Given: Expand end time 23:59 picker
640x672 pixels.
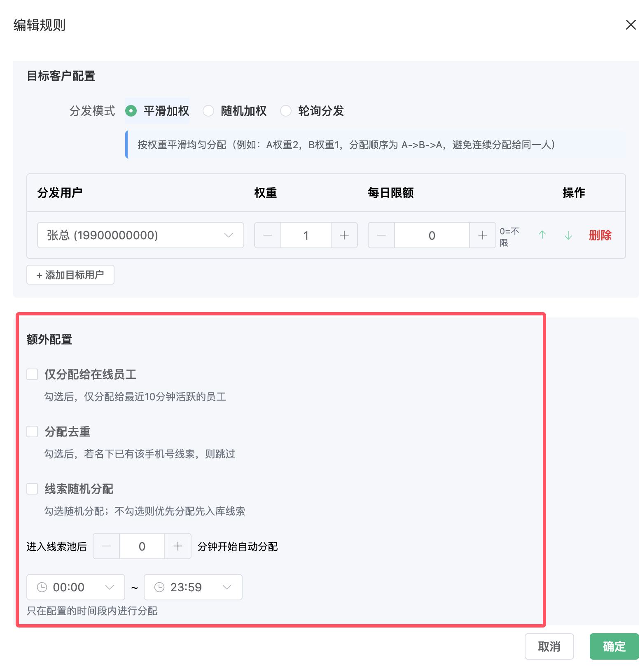Looking at the screenshot, I should pos(193,587).
